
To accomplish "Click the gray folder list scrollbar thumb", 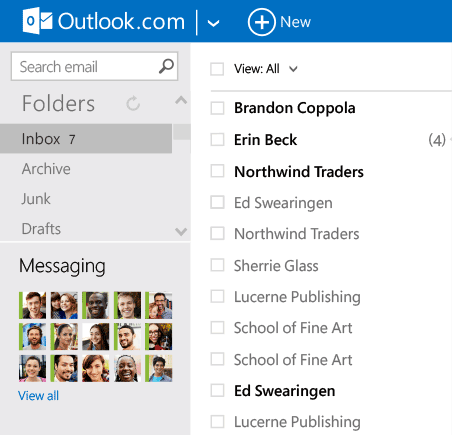I will pyautogui.click(x=182, y=132).
